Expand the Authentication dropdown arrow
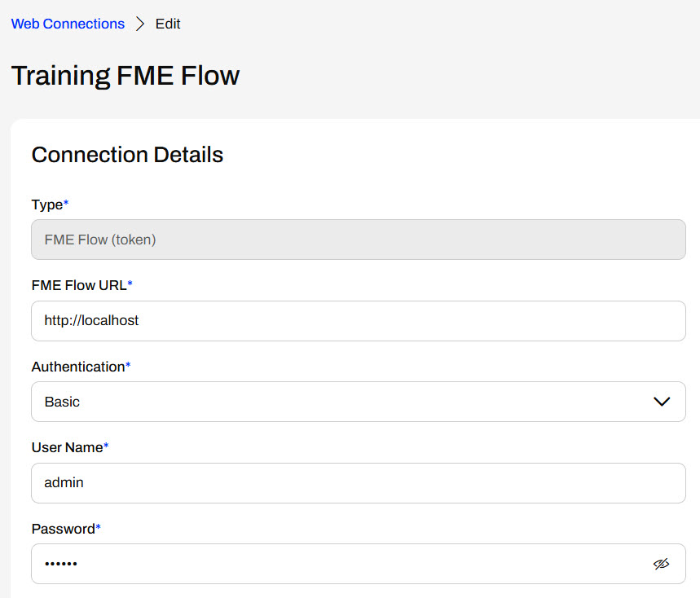Viewport: 700px width, 598px height. click(662, 402)
